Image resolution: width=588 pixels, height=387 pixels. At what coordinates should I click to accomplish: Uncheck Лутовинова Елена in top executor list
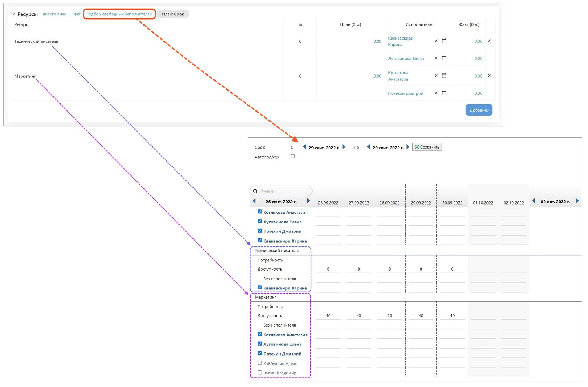[260, 221]
